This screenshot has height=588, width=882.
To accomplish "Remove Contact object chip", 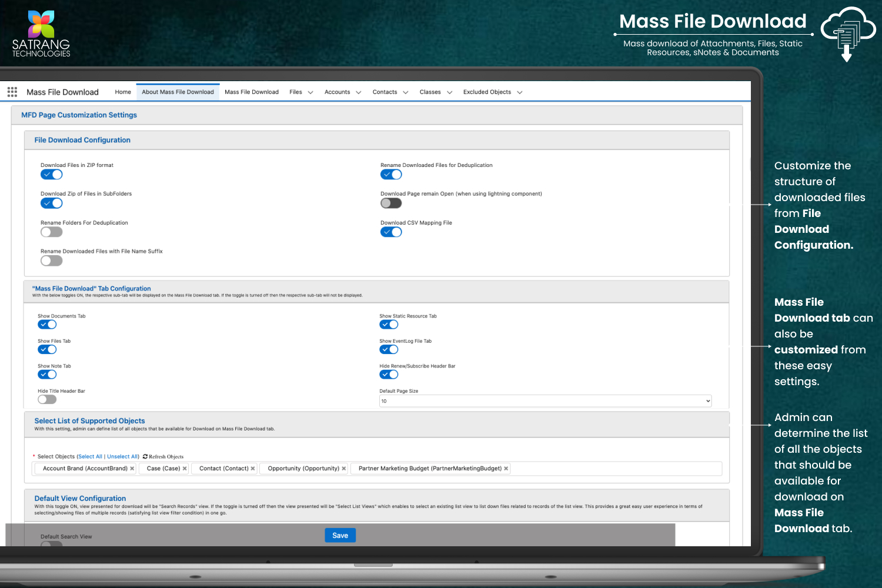I will (x=253, y=469).
